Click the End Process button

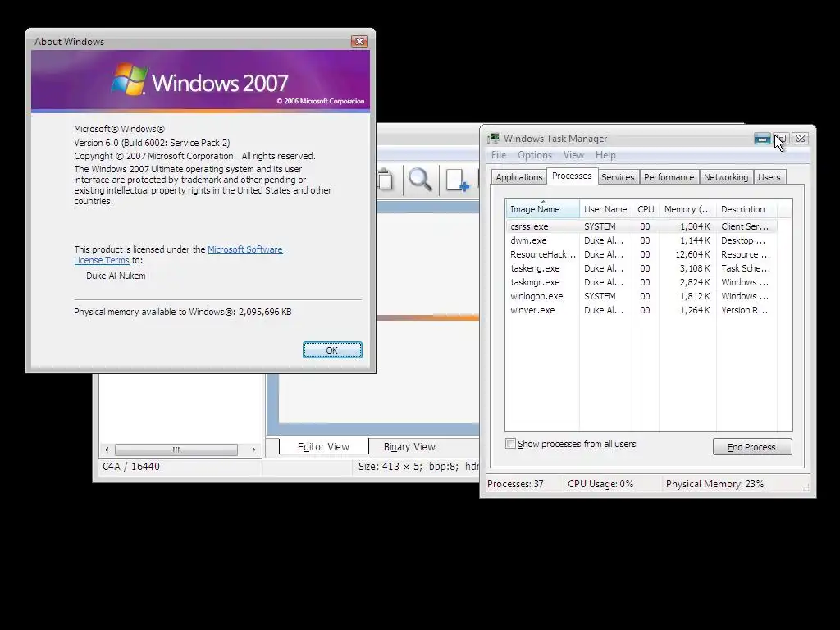click(x=751, y=447)
